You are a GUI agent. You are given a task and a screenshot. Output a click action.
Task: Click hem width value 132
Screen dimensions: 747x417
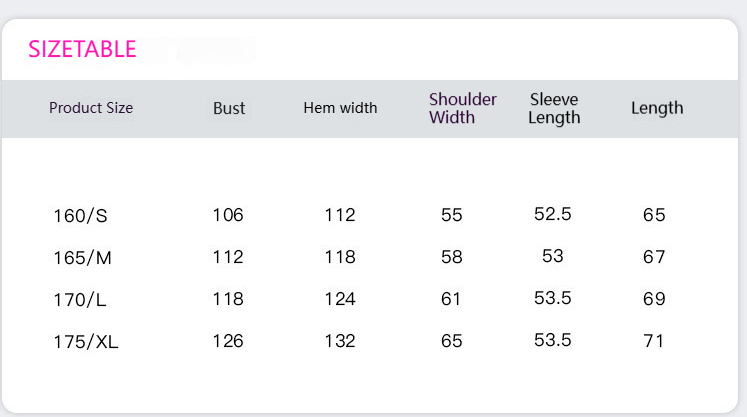[340, 341]
